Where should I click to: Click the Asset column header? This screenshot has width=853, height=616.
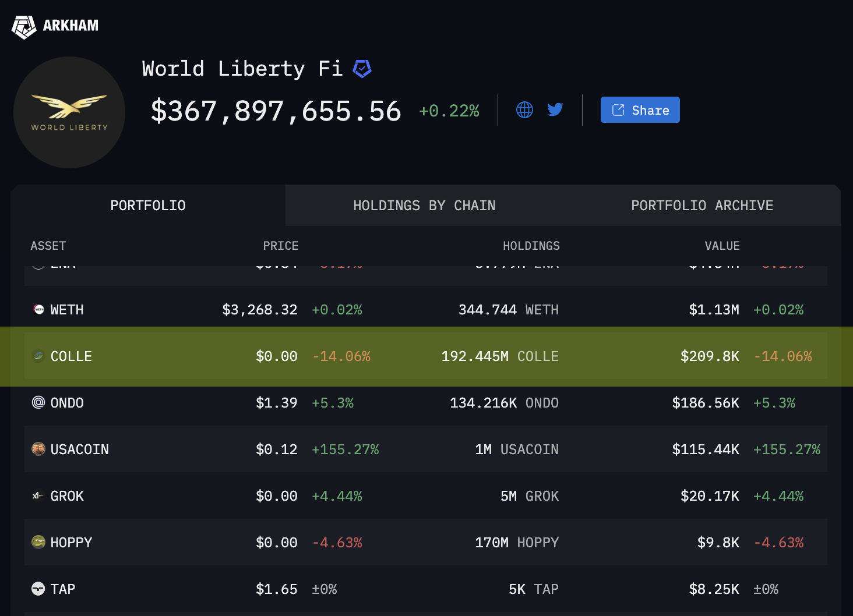48,245
